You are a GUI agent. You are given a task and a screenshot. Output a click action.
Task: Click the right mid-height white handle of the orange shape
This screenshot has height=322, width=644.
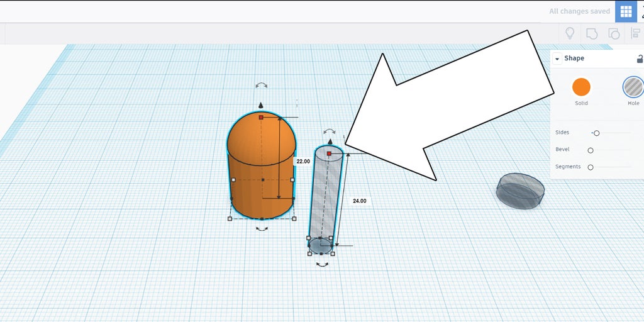tap(292, 179)
